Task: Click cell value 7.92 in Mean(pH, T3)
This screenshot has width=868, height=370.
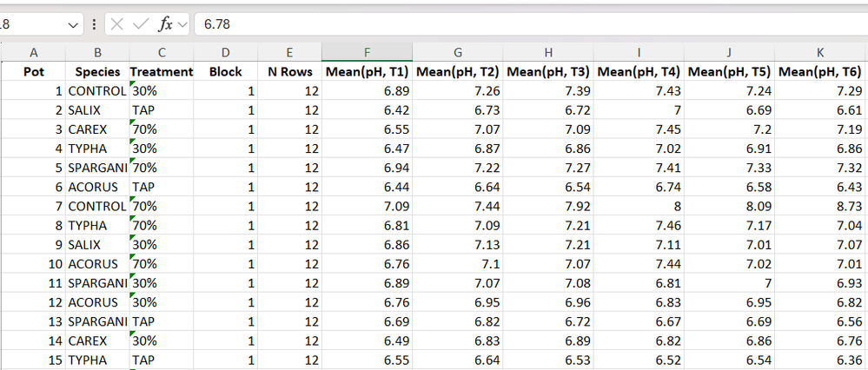Action: (548, 207)
